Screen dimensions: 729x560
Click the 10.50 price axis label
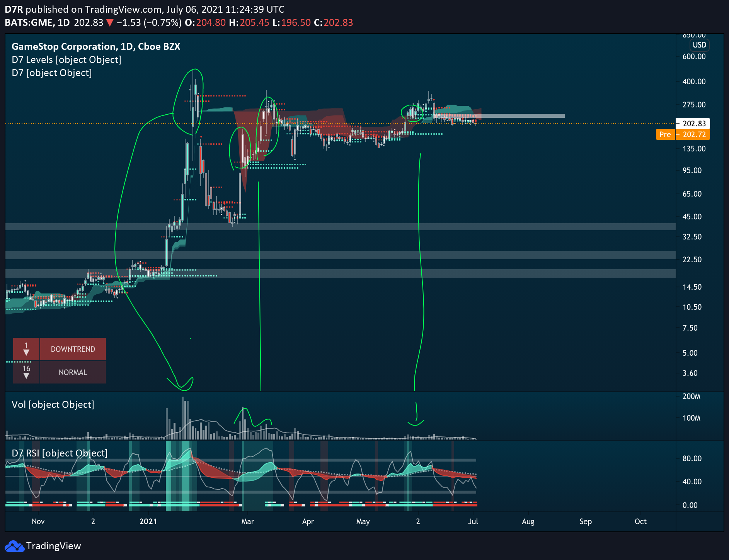[x=692, y=307]
